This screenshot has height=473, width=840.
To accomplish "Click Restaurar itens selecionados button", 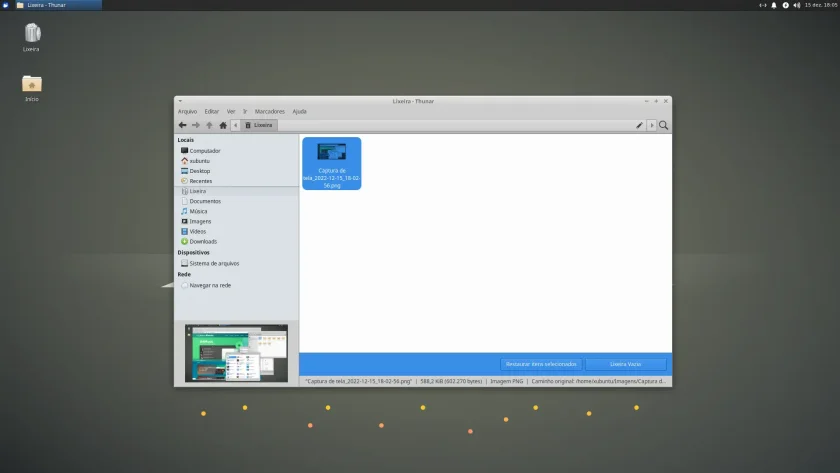I will point(541,364).
